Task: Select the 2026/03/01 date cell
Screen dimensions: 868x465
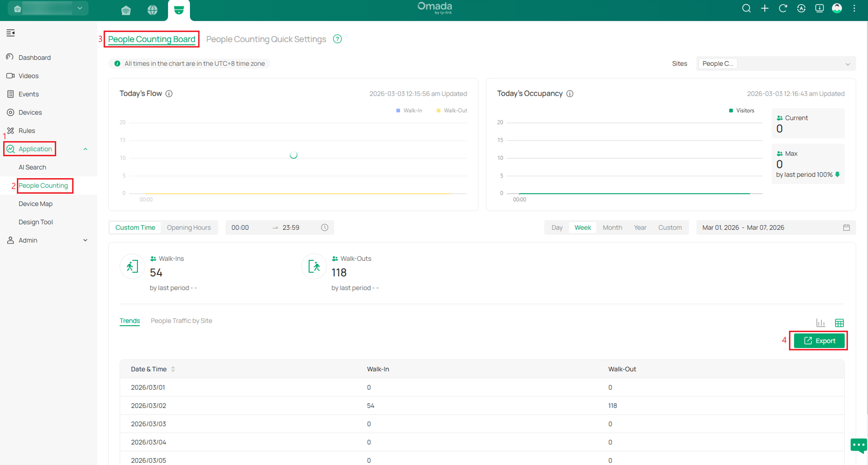Action: click(148, 387)
